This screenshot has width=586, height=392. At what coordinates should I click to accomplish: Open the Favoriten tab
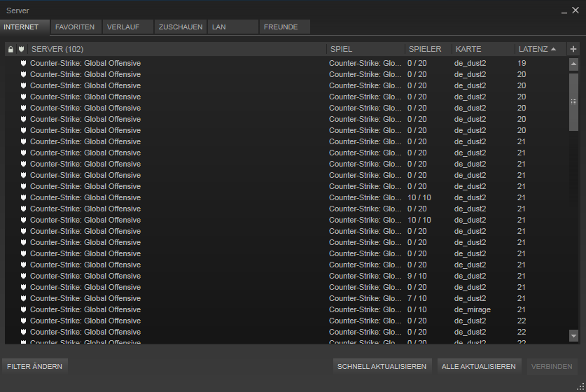tap(76, 27)
